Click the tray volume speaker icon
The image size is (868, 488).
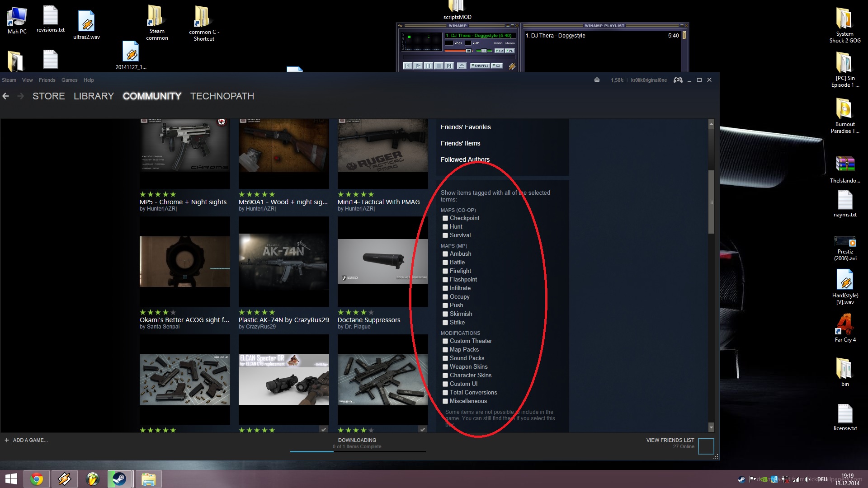pyautogui.click(x=807, y=479)
